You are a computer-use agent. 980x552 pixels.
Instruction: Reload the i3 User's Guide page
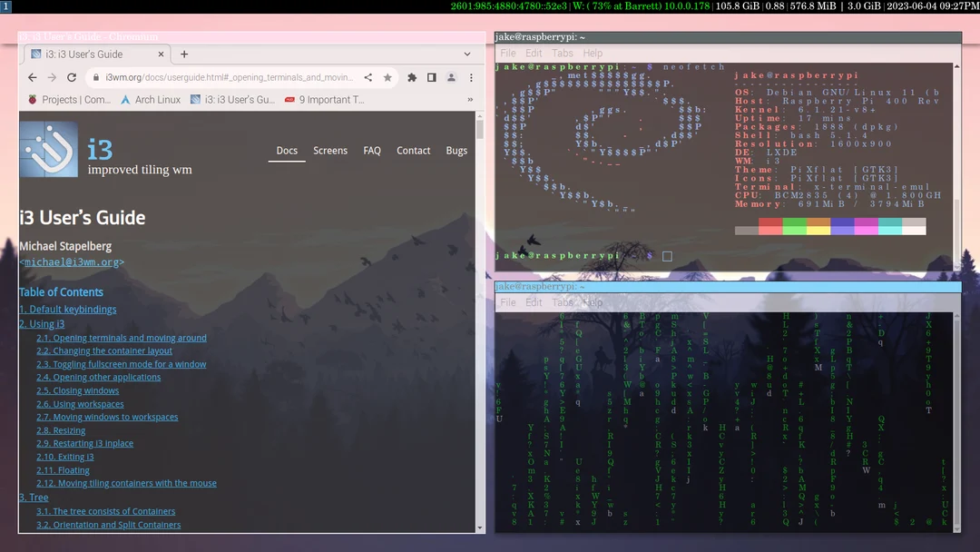point(72,77)
